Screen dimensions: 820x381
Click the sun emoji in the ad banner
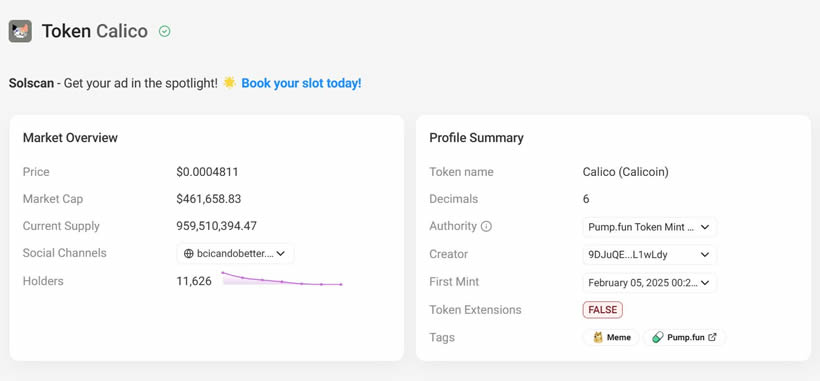[x=229, y=83]
